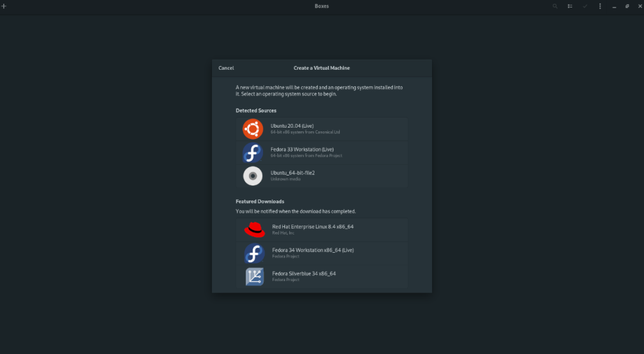The image size is (644, 354).
Task: Click the '64-bit x86 system from Canonical Ltd' subtitle
Action: click(x=305, y=132)
